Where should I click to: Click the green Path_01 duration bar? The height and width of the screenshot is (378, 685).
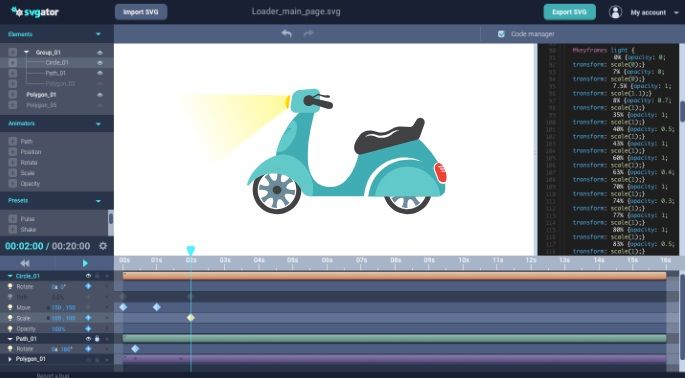click(394, 338)
